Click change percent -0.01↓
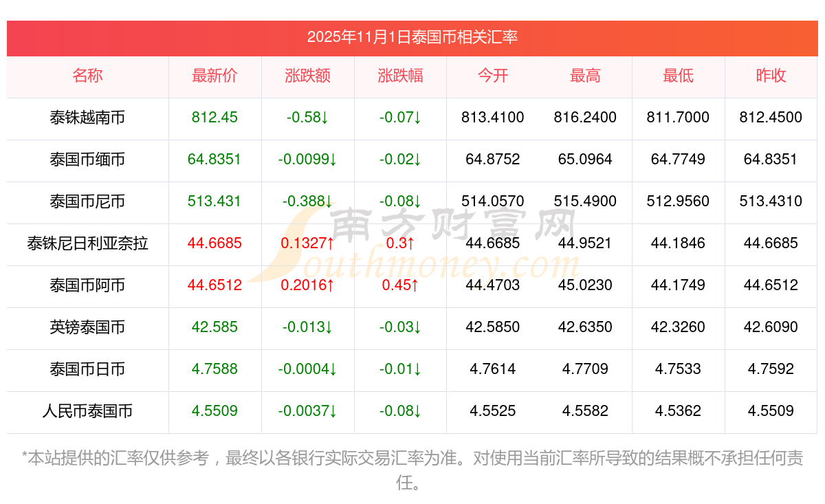 [x=400, y=369]
